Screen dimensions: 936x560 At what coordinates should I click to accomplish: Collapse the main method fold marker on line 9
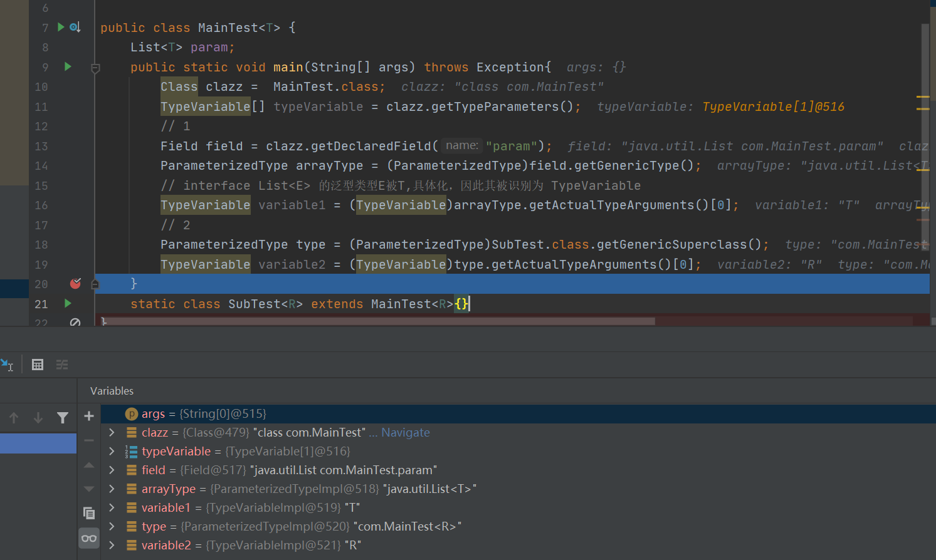tap(95, 68)
